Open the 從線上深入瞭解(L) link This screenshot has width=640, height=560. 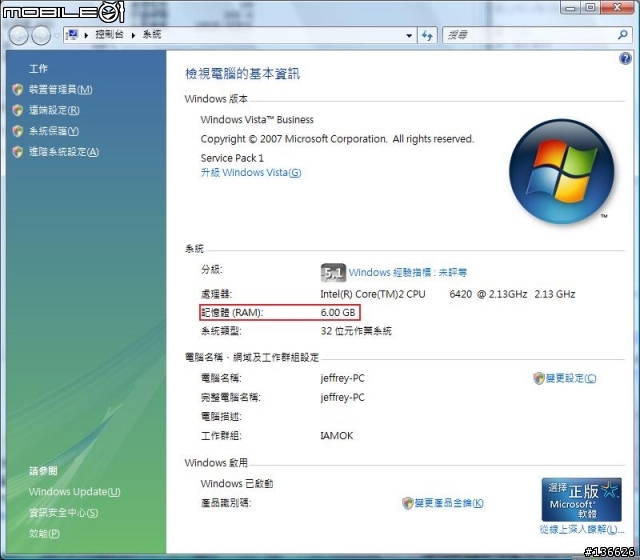582,529
